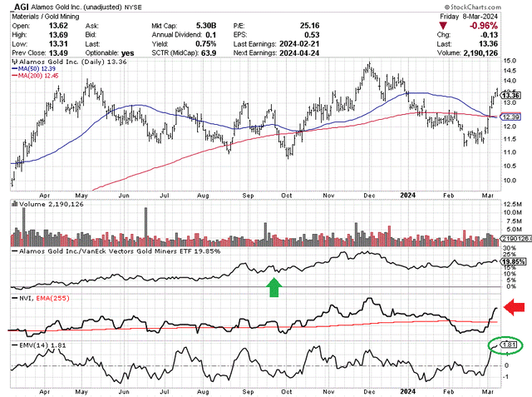Click the volume bar chart icon
Viewport: 532px width, 397px height.
[x=15, y=204]
